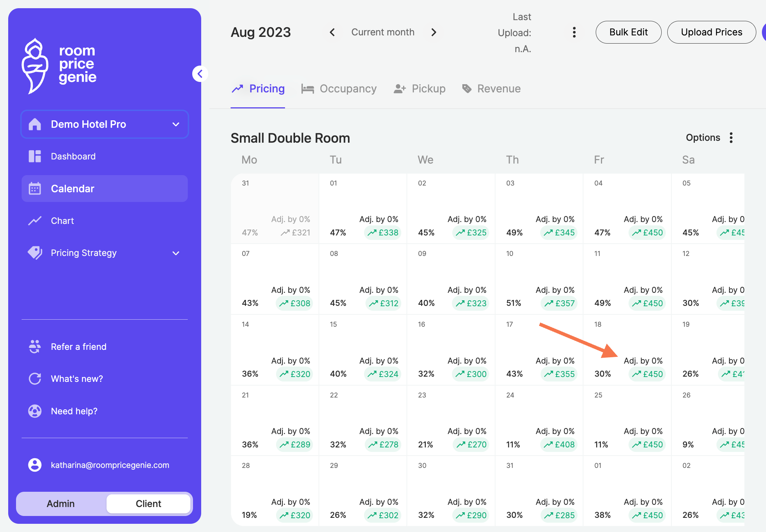The height and width of the screenshot is (532, 766).
Task: Click the Need help lifebuoy icon
Action: click(x=35, y=411)
